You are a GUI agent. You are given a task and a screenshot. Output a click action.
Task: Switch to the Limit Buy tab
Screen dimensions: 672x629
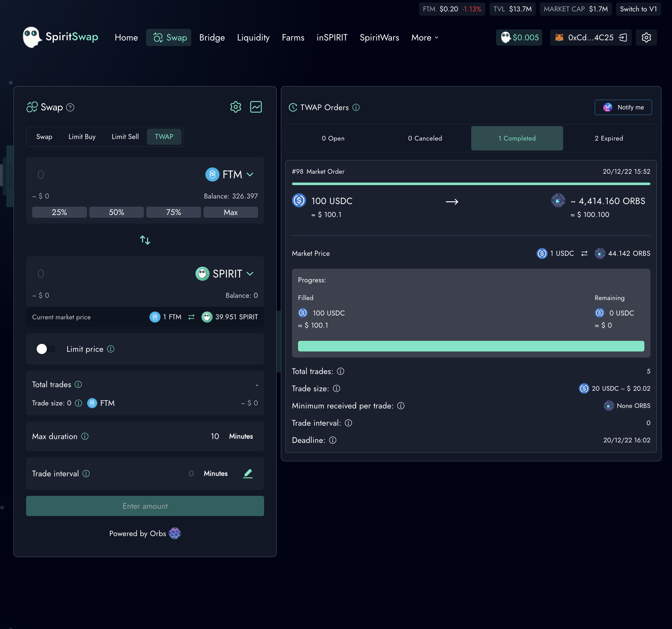pyautogui.click(x=82, y=137)
